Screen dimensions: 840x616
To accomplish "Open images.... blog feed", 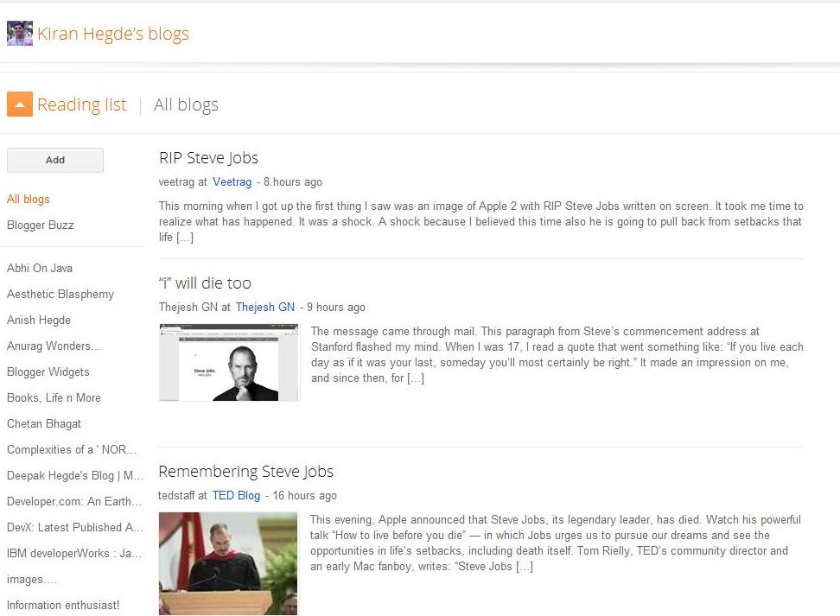I will click(32, 579).
